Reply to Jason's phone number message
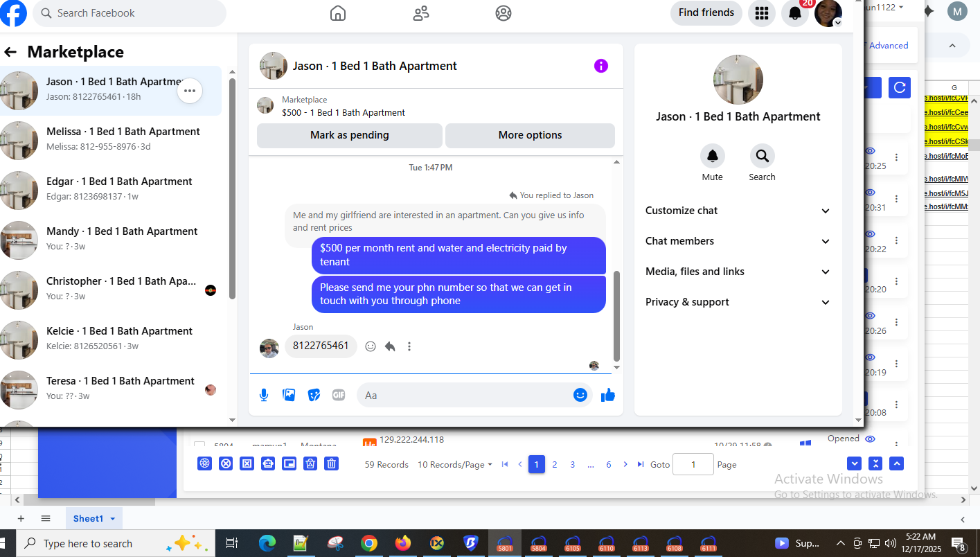 (390, 346)
